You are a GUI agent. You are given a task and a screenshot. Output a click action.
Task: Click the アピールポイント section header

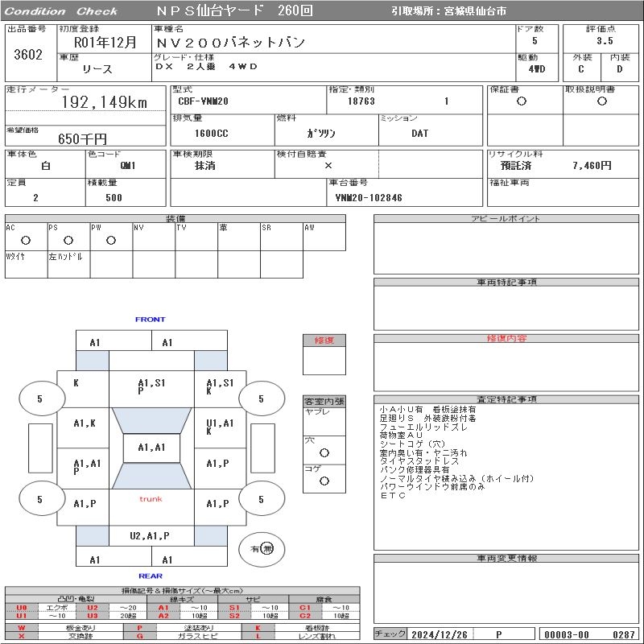pyautogui.click(x=506, y=218)
